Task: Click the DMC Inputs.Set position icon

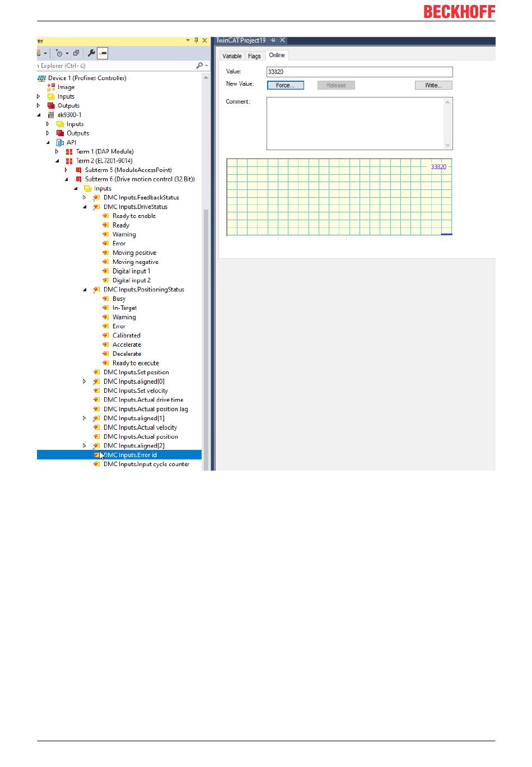Action: [97, 372]
